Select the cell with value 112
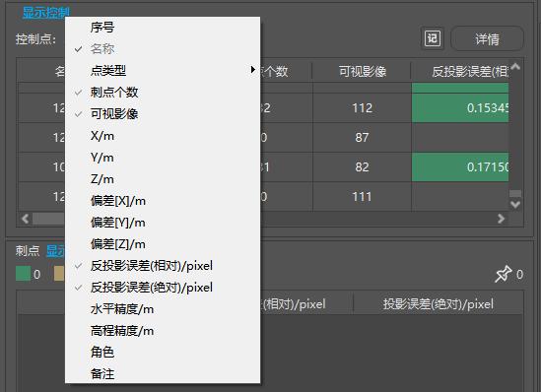This screenshot has height=392, width=541. 362,108
